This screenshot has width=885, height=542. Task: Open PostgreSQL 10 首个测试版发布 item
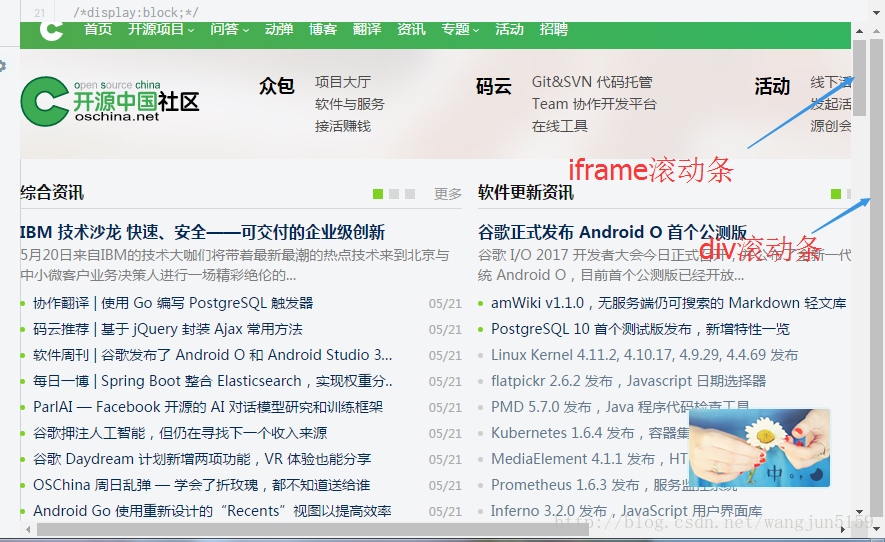point(641,329)
